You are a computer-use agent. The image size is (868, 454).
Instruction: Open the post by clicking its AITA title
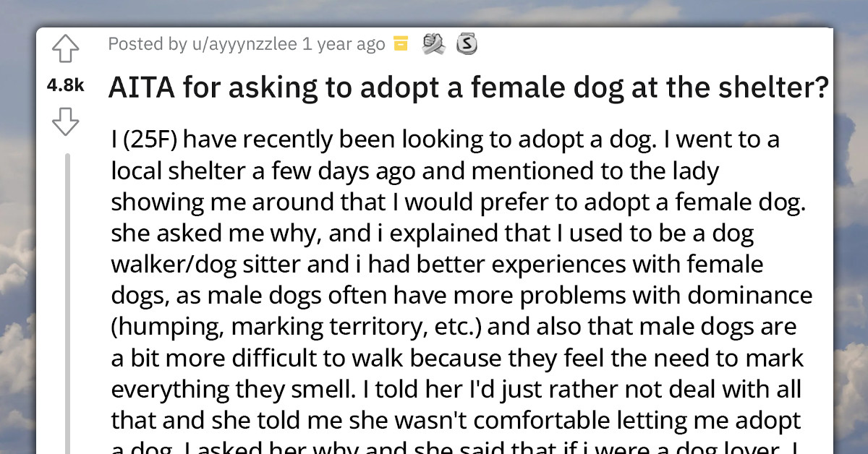[468, 87]
